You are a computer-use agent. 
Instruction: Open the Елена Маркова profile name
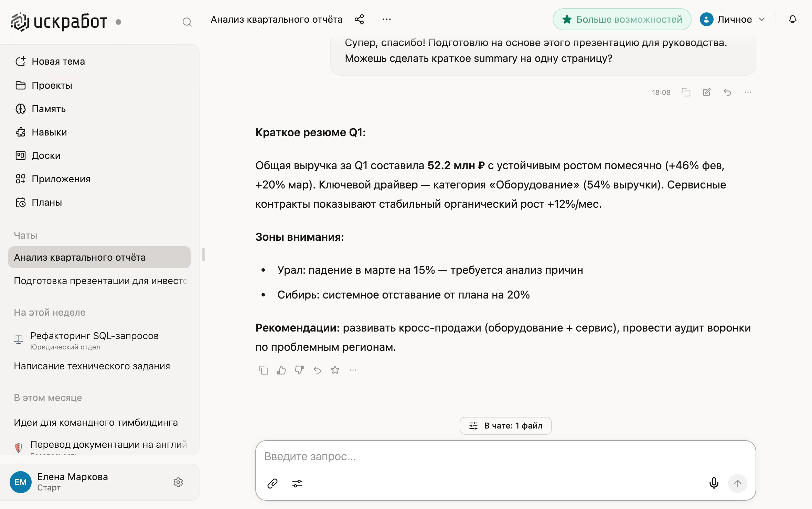click(73, 477)
